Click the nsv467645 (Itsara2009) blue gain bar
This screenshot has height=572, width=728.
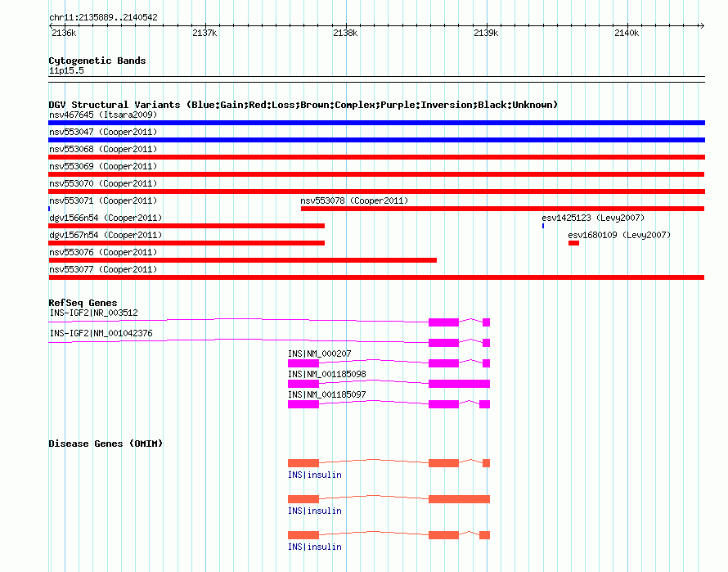pos(376,123)
